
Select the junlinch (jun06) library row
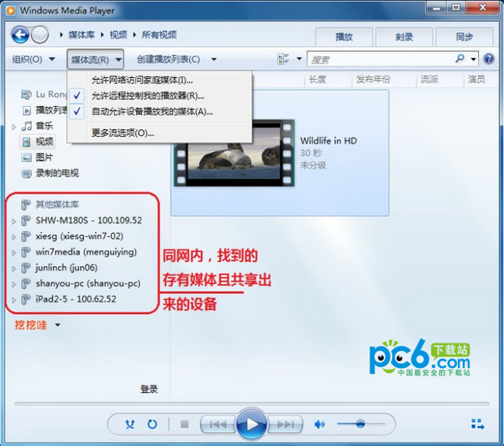[x=66, y=268]
